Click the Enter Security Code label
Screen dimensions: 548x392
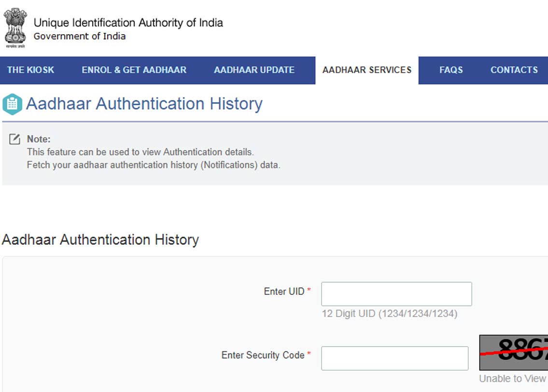click(x=263, y=355)
